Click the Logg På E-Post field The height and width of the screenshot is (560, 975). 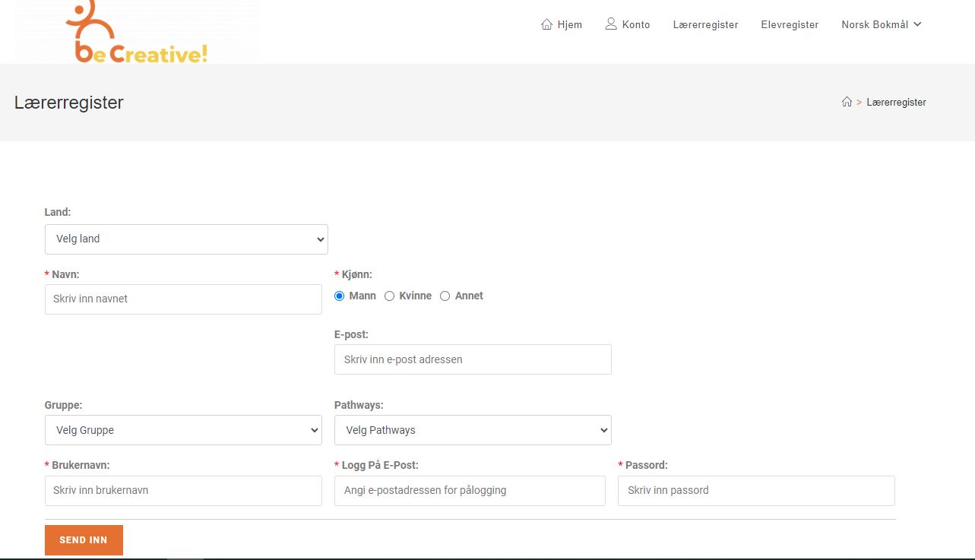point(470,490)
